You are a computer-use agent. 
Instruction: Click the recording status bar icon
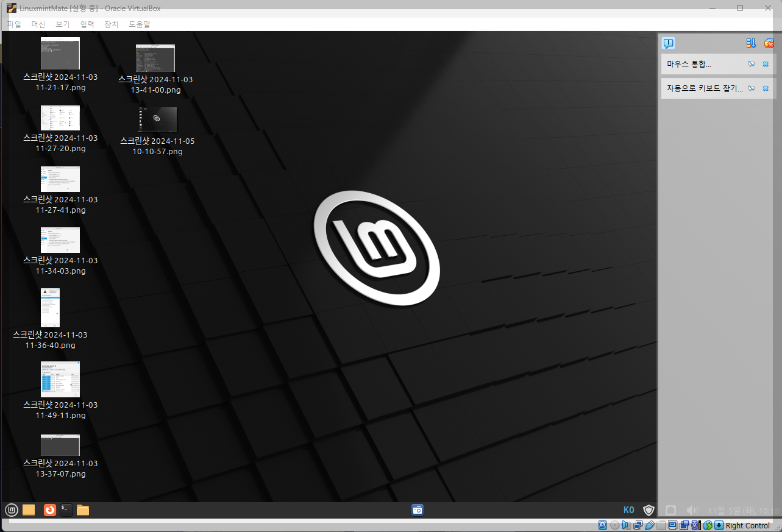pyautogui.click(x=684, y=525)
